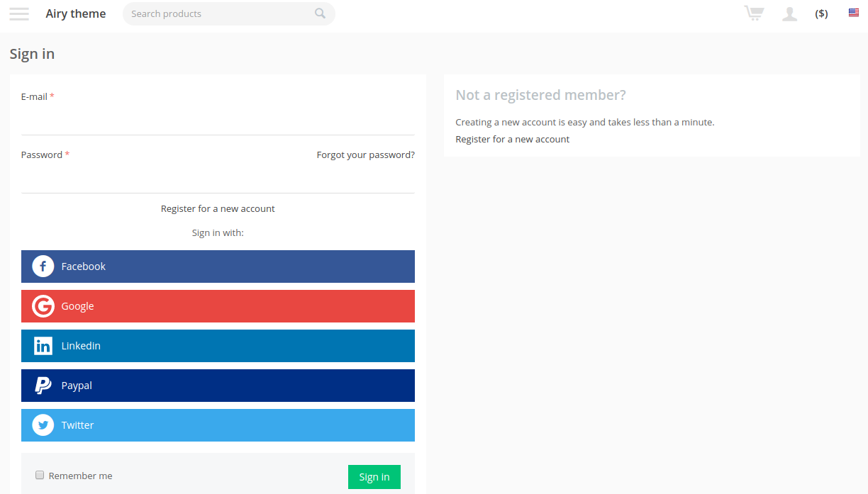
Task: Focus the Password input field
Action: [218, 179]
